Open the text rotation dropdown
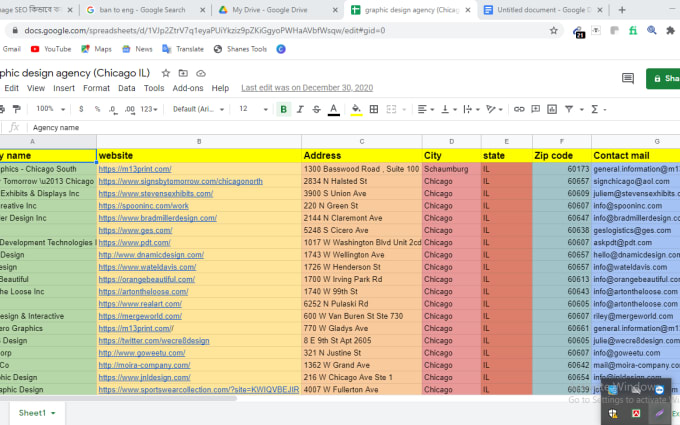680x425 pixels. point(494,109)
